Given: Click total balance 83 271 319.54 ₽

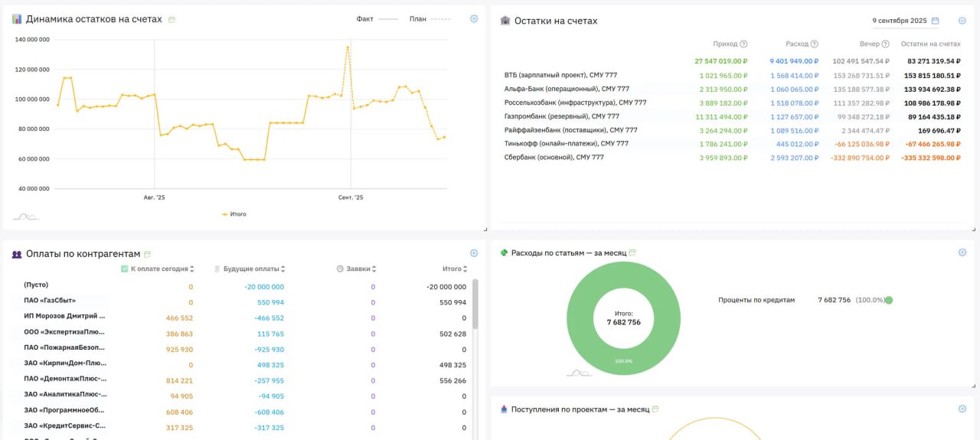Looking at the screenshot, I should (934, 61).
